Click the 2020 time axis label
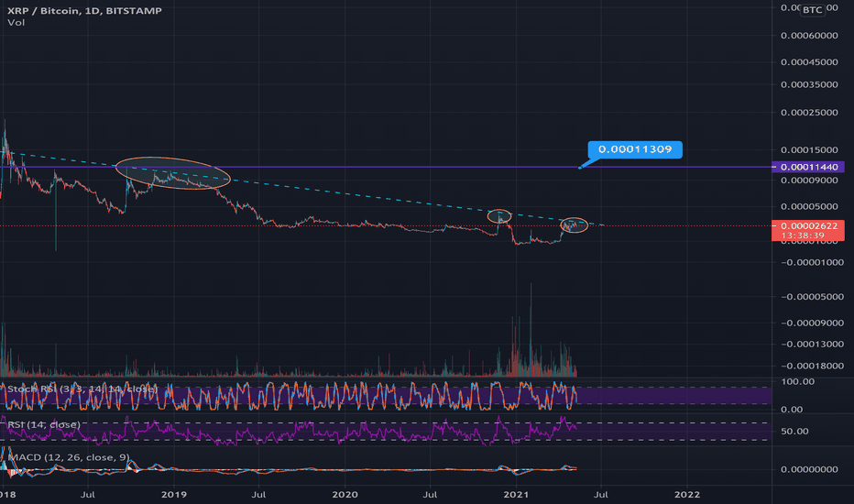 click(345, 495)
